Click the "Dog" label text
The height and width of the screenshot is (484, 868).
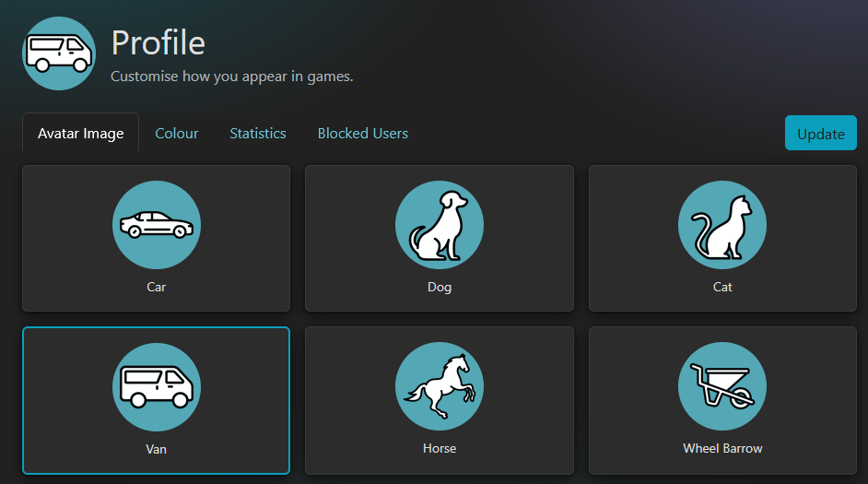click(x=440, y=287)
